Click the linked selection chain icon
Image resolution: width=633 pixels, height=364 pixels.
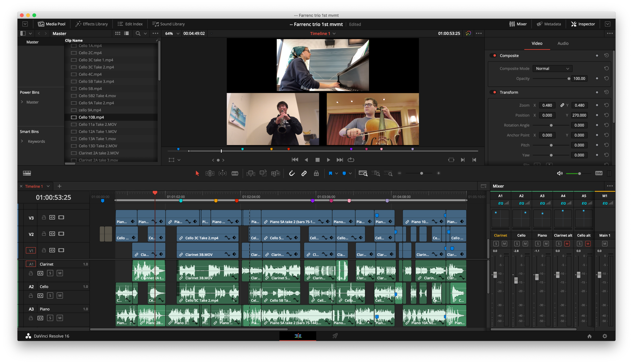(304, 173)
